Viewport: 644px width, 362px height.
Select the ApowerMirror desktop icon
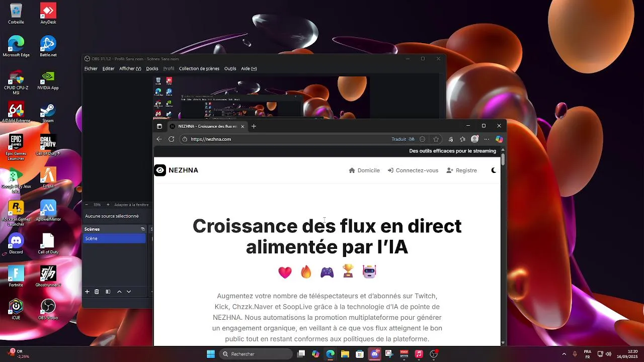click(48, 211)
